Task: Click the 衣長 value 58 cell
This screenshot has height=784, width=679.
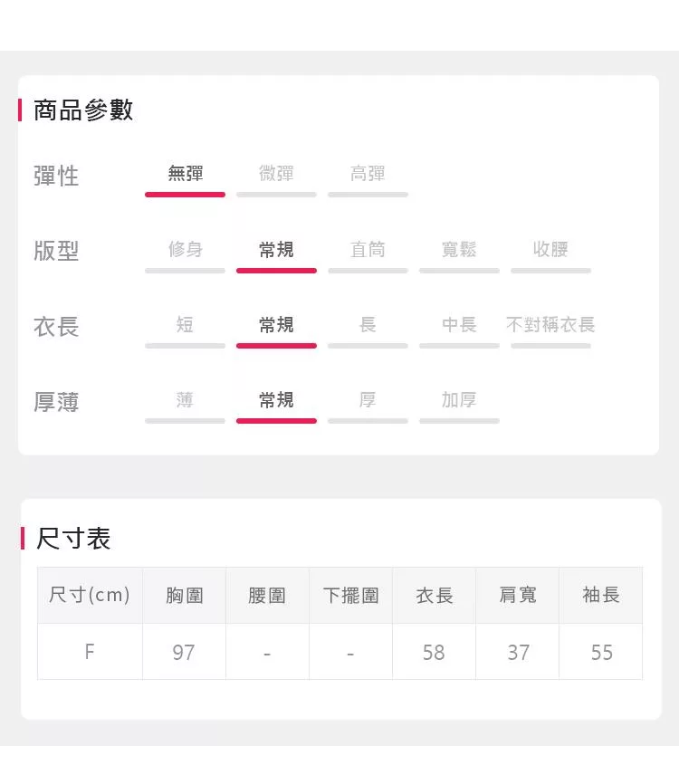Action: click(434, 652)
